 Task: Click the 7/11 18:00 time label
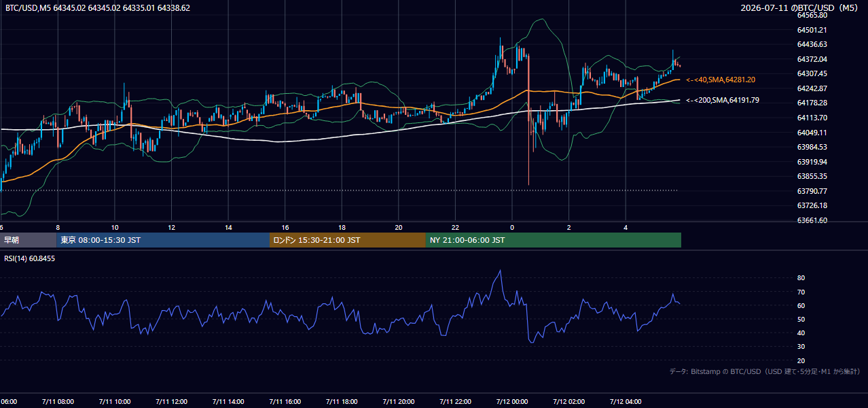[342, 401]
